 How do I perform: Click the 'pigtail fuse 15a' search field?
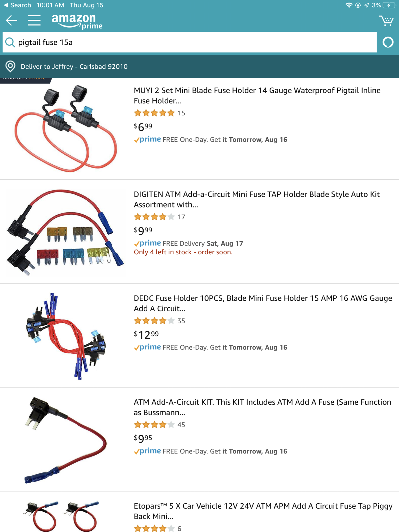[190, 42]
